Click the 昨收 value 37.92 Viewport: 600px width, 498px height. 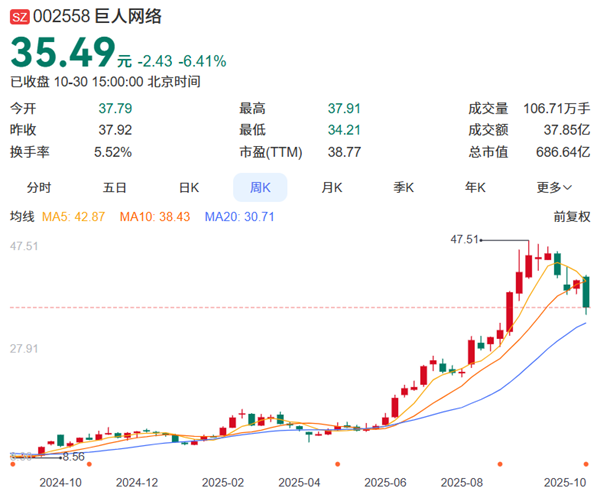click(115, 130)
